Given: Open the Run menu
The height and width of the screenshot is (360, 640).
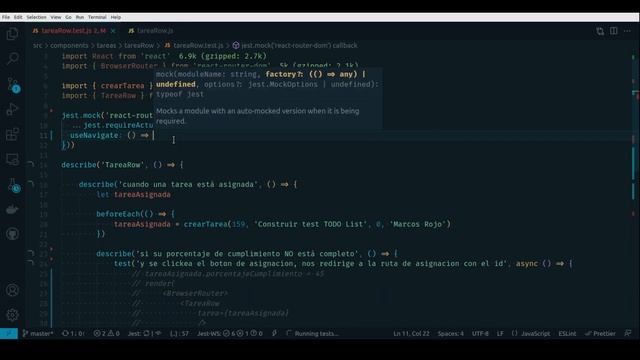Looking at the screenshot, I should (x=80, y=17).
